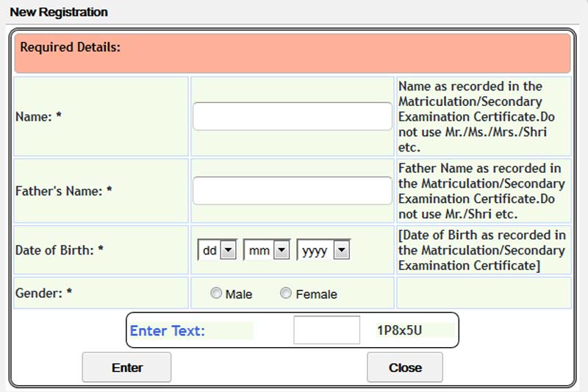Screen dimensions: 588x392
Task: Open the yyyy year dropdown
Action: click(323, 250)
